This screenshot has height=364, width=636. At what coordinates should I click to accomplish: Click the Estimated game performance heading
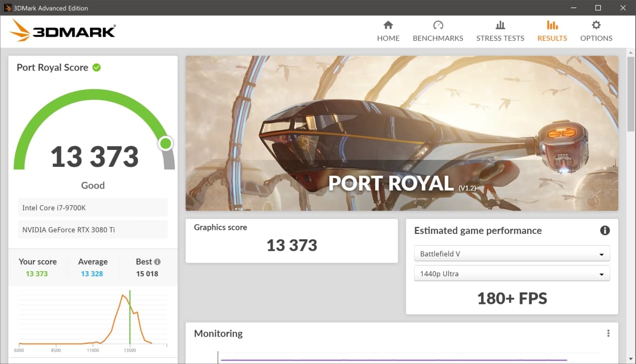(478, 230)
